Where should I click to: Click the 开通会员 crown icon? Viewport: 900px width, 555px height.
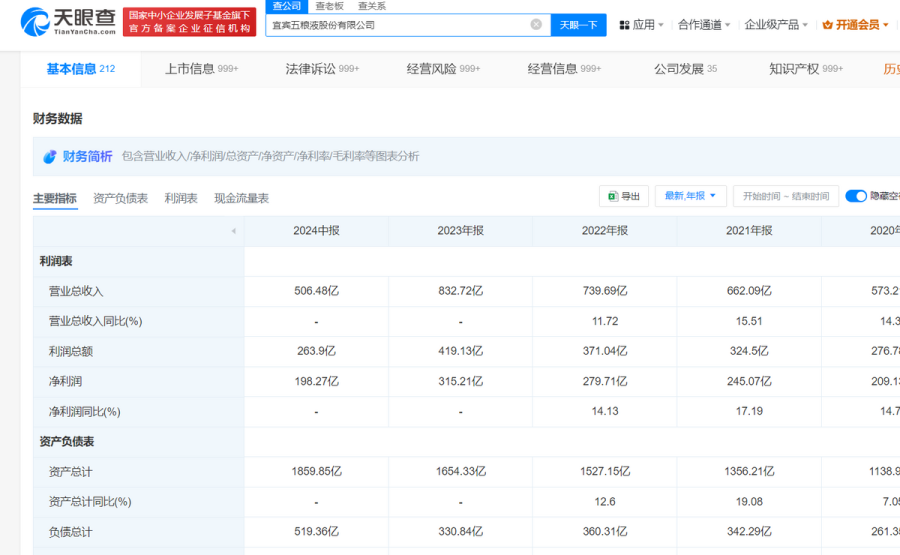point(827,24)
